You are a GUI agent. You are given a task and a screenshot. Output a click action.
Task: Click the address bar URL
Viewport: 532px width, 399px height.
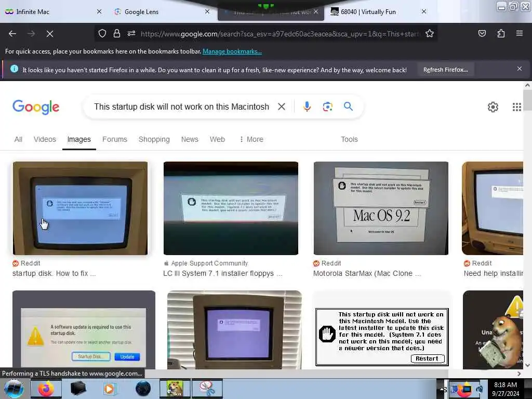[280, 34]
